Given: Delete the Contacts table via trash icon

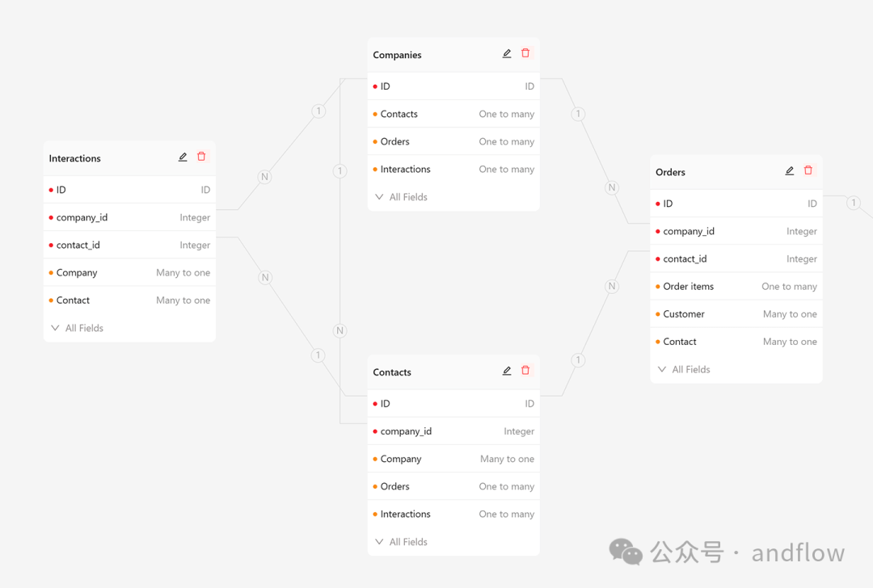Looking at the screenshot, I should (x=525, y=369).
